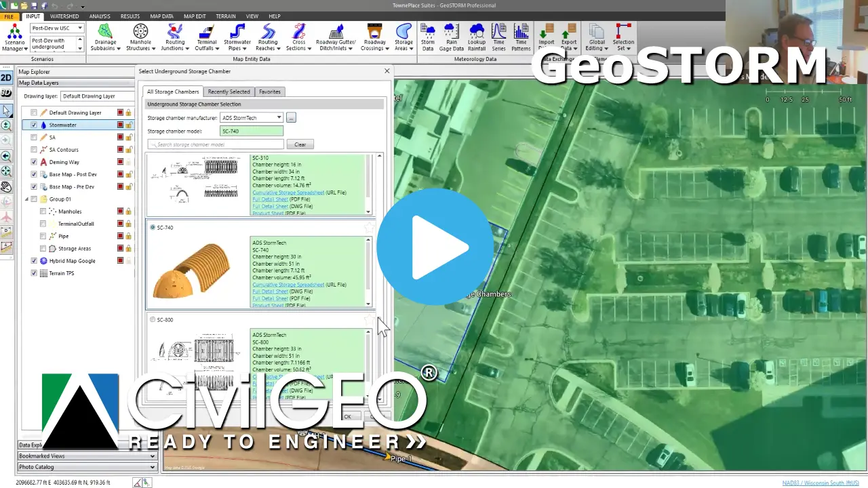The image size is (868, 488).
Task: Enable the SA Contours layer checkbox
Action: (34, 150)
